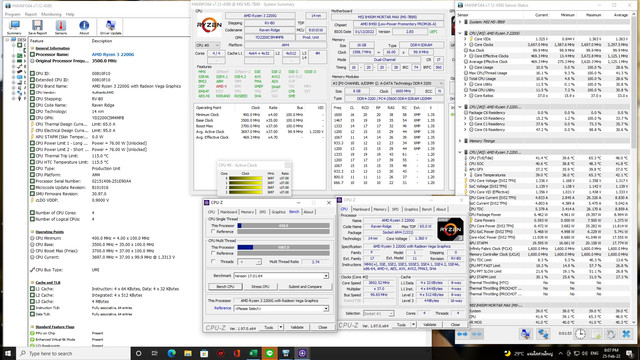Viewport: 640px width, 360px height.
Task: Open the Report menu in HWiNFO64
Action: pos(31,14)
